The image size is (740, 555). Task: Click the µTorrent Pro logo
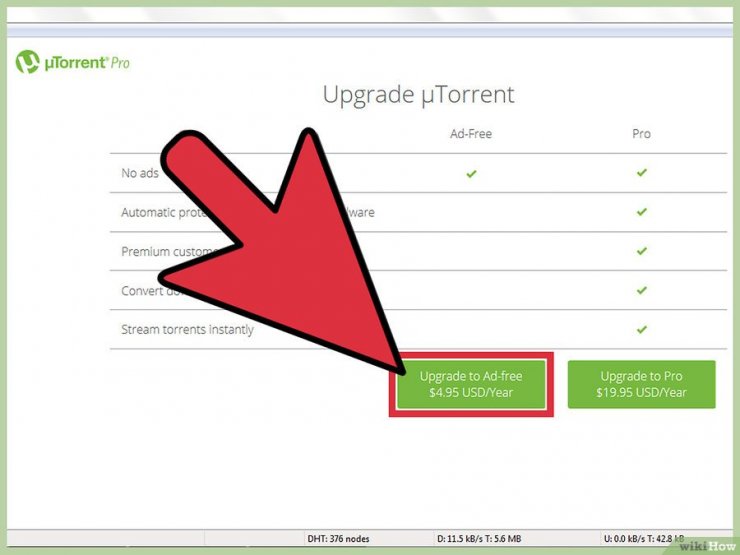(73, 62)
